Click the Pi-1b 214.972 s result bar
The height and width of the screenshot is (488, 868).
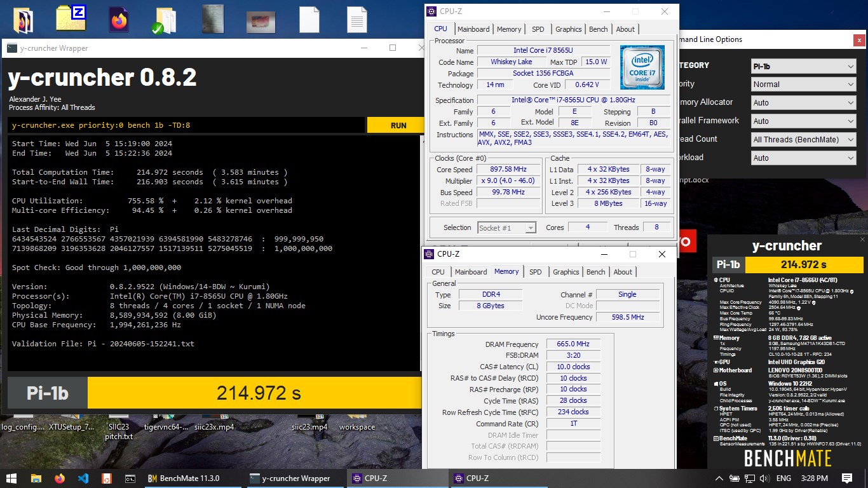(x=214, y=393)
